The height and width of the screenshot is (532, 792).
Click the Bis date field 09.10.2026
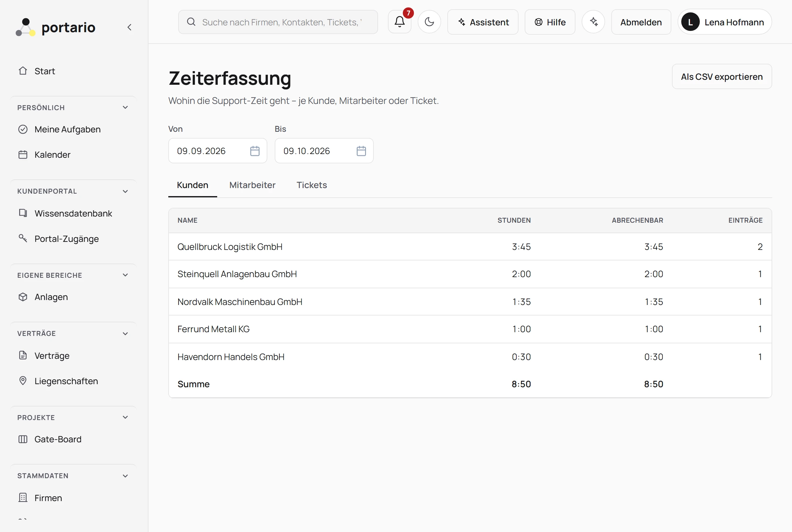pyautogui.click(x=324, y=151)
